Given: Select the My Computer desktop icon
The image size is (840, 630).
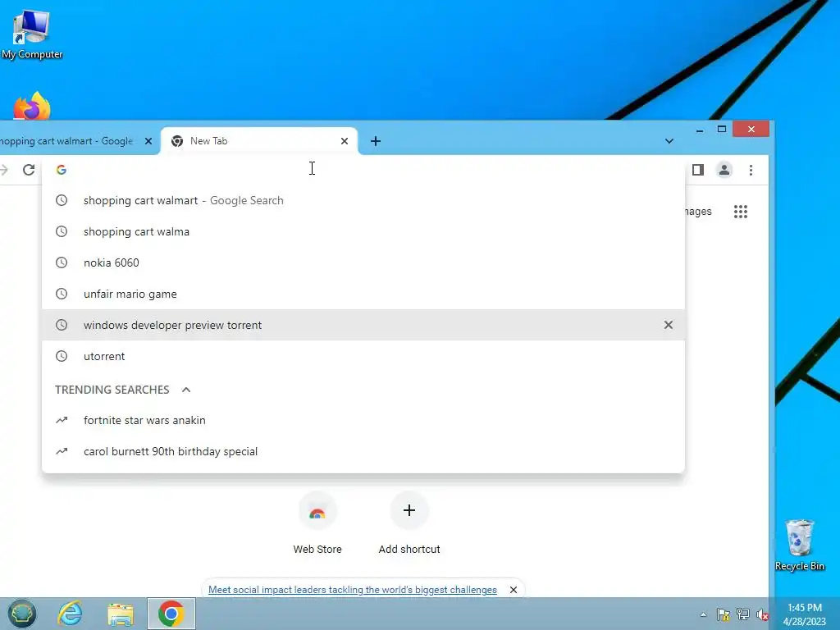Looking at the screenshot, I should click(32, 33).
